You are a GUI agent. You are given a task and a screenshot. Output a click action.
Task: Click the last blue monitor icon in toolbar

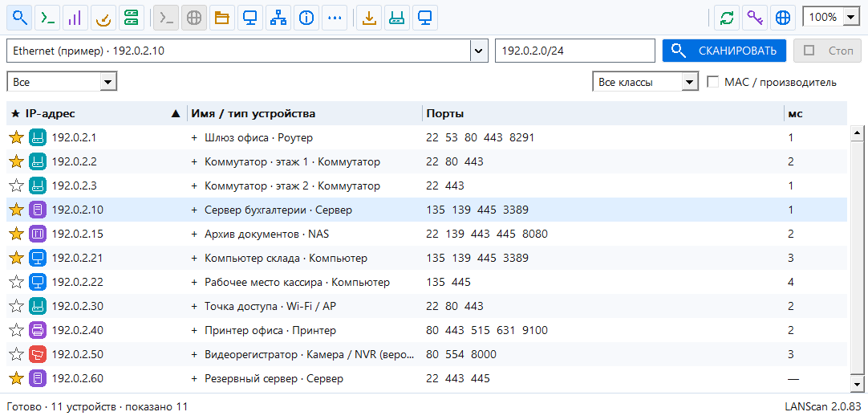click(425, 18)
